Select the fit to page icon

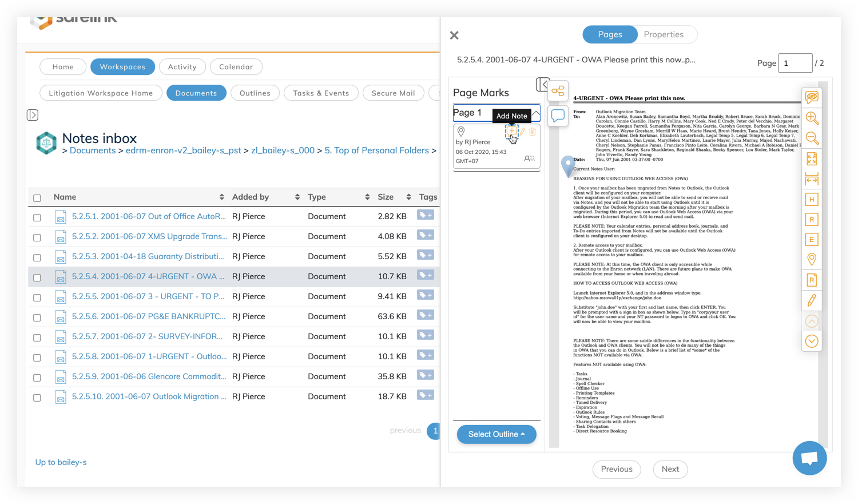tap(812, 158)
